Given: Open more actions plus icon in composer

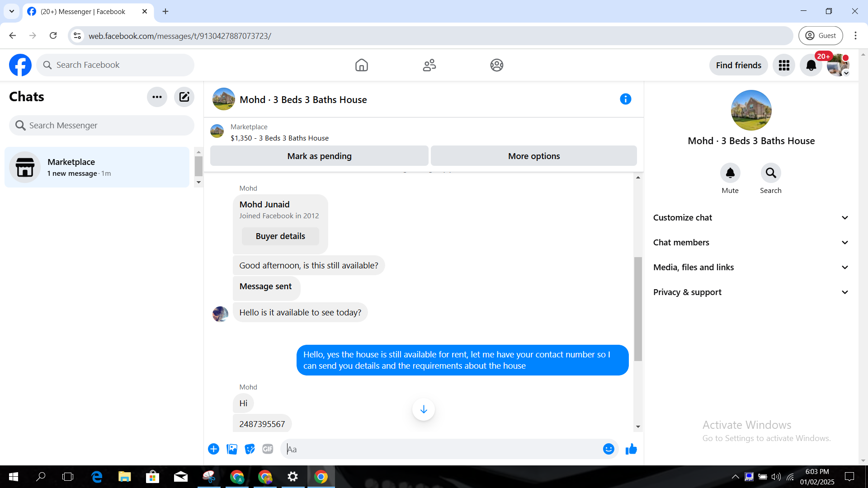Looking at the screenshot, I should pos(213,449).
